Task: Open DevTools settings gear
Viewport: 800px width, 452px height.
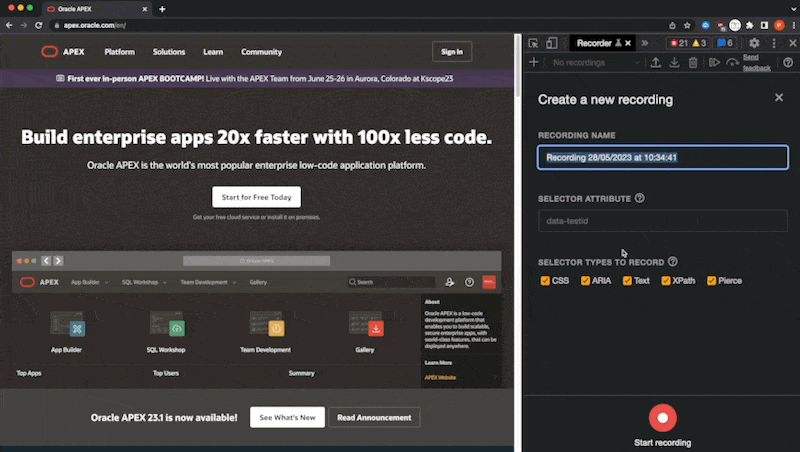Action: (754, 43)
